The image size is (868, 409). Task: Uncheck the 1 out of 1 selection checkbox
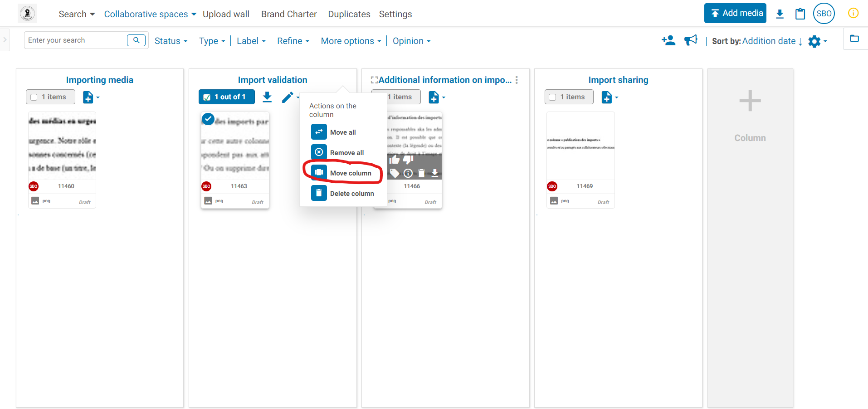pyautogui.click(x=207, y=97)
